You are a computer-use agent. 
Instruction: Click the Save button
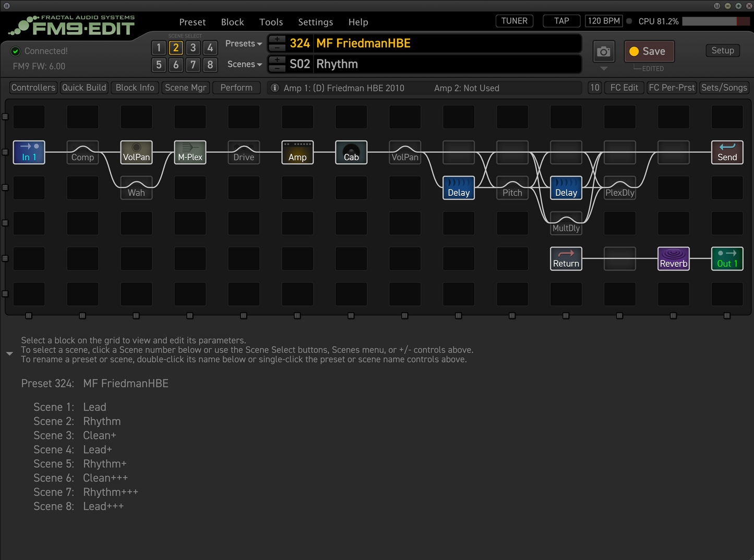(x=649, y=51)
